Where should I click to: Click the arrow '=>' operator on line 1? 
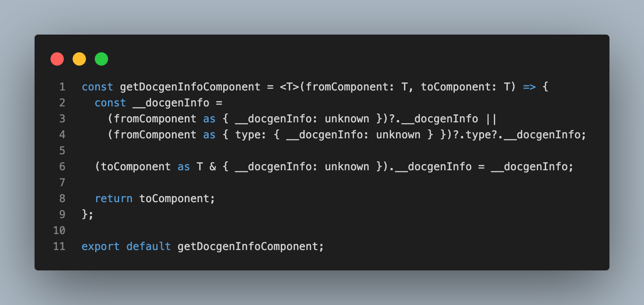tap(529, 87)
